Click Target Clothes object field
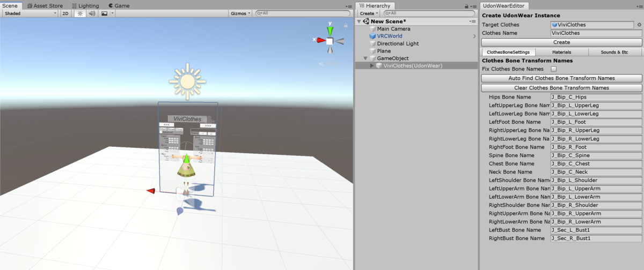This screenshot has height=270, width=644. (592, 25)
